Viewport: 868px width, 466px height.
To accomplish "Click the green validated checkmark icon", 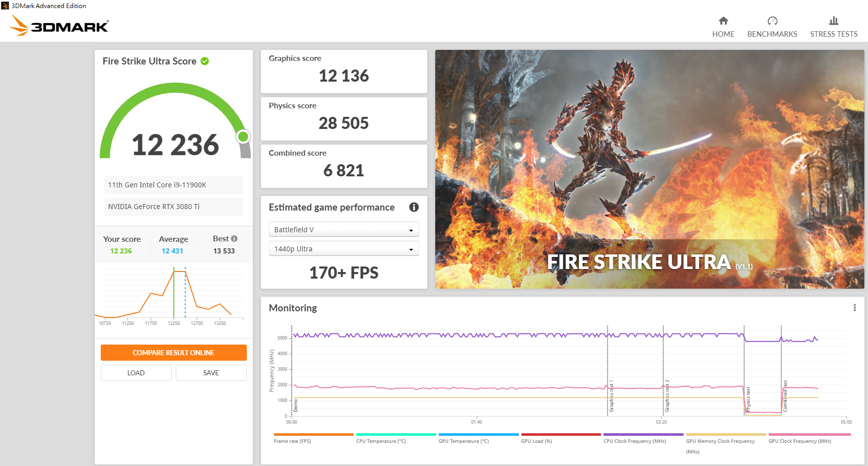I will pos(205,61).
